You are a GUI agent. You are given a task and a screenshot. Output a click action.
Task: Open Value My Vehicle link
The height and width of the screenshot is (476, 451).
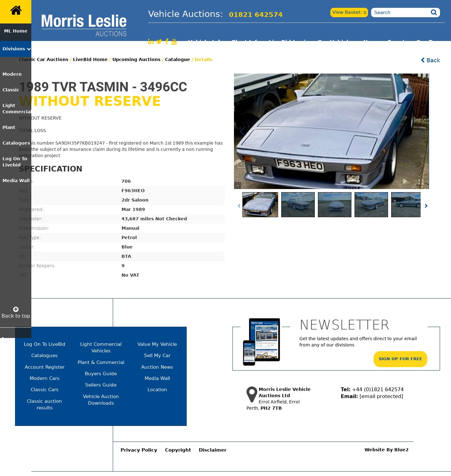[x=157, y=344]
